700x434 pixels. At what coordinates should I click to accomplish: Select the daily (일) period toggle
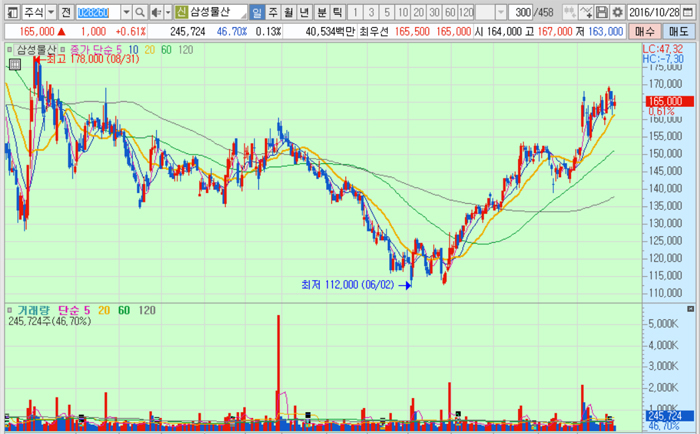point(257,12)
